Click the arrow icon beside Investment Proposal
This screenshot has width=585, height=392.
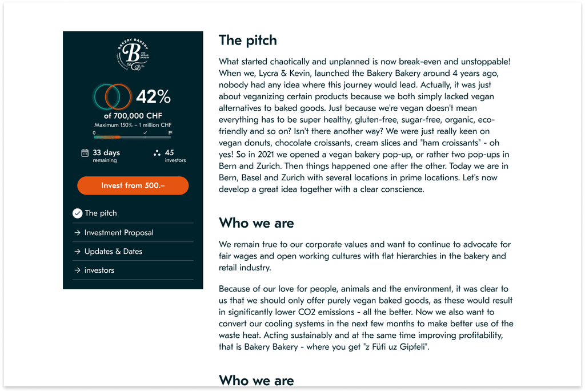(77, 233)
